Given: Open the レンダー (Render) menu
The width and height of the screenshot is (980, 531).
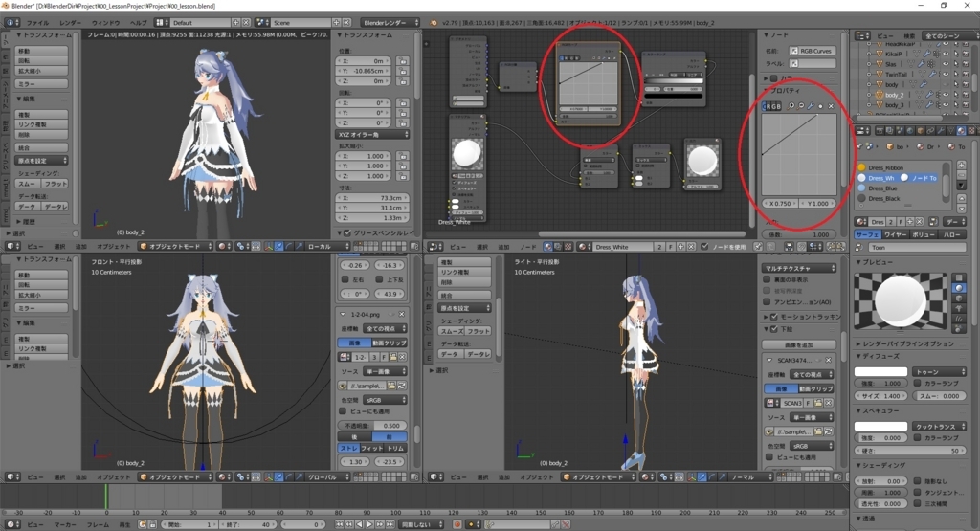Looking at the screenshot, I should point(70,23).
